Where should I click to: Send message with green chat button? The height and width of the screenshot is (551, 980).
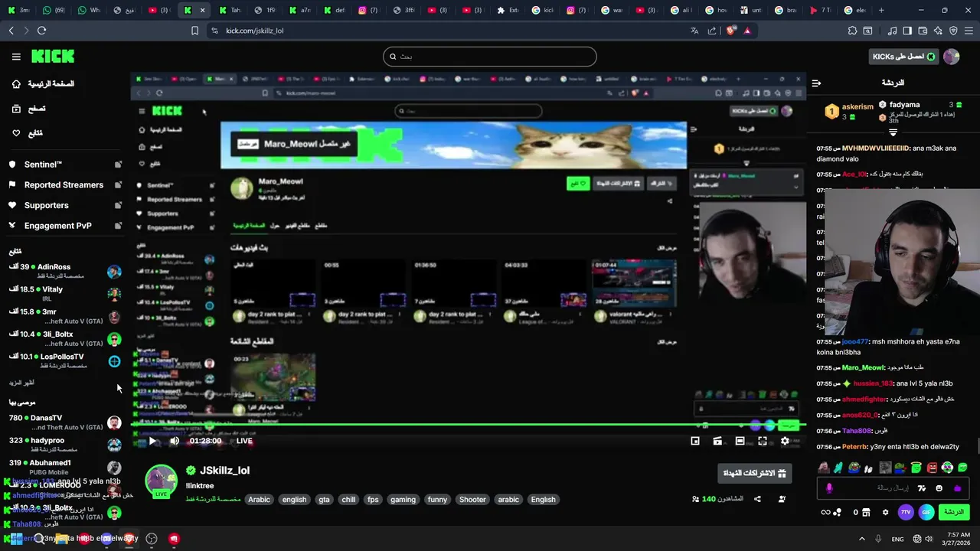pos(954,512)
